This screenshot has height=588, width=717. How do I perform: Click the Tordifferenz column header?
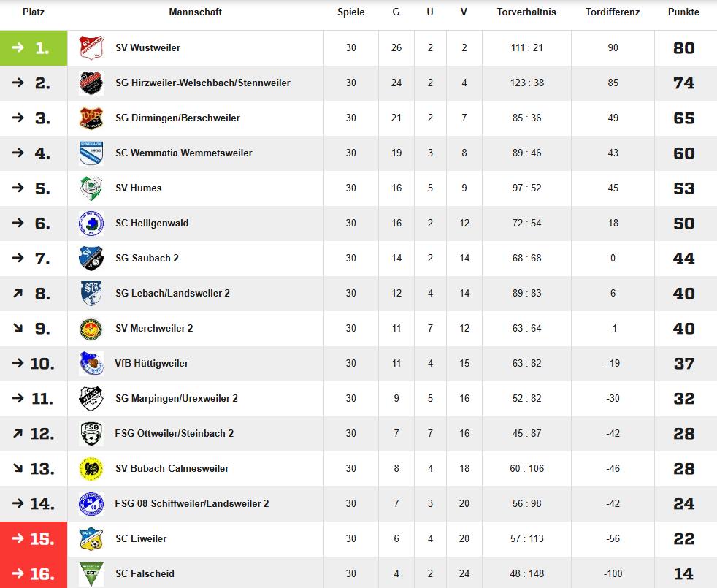[x=613, y=12]
